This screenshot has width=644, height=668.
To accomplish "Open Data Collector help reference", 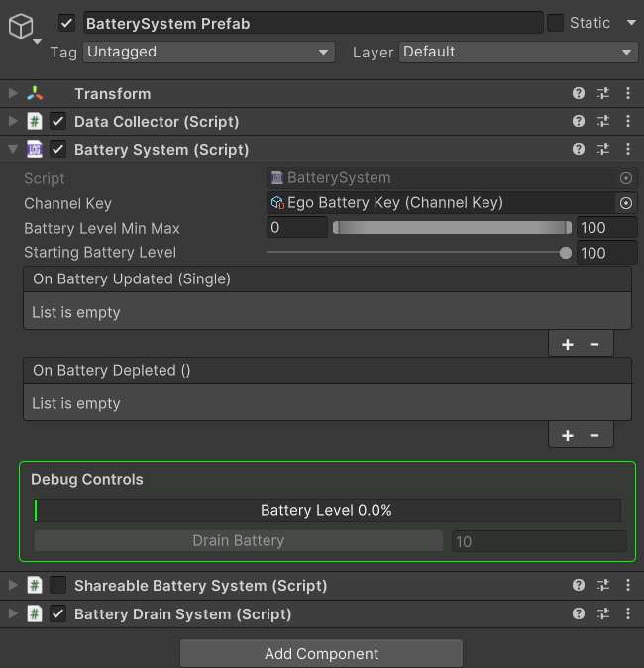I will tap(579, 121).
